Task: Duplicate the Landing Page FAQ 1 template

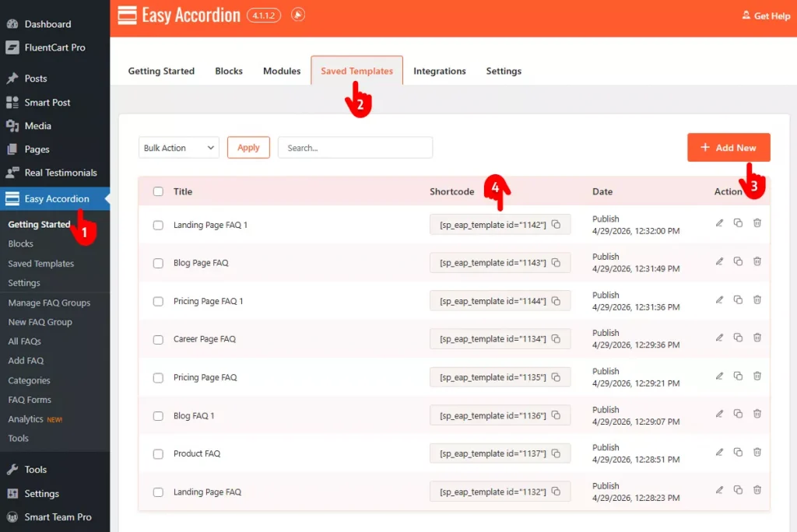Action: [738, 223]
